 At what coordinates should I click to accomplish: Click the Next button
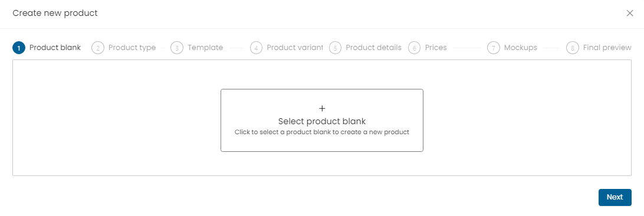coord(615,197)
